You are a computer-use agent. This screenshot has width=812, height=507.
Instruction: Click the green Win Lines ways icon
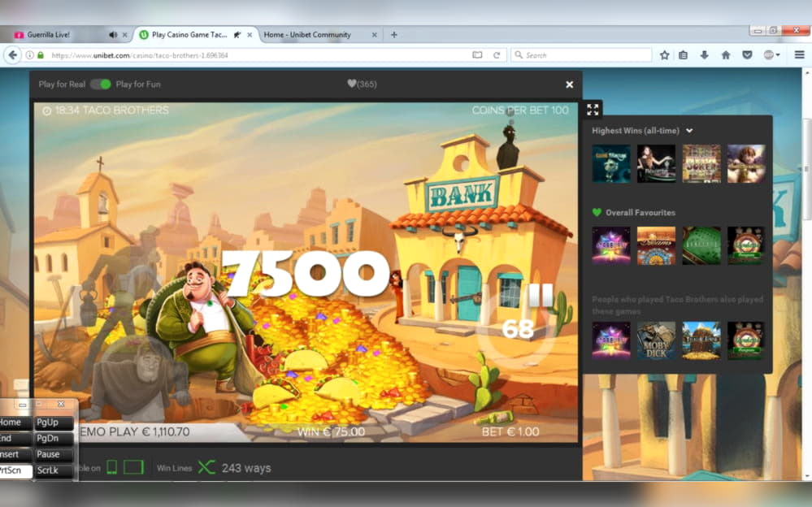point(206,467)
